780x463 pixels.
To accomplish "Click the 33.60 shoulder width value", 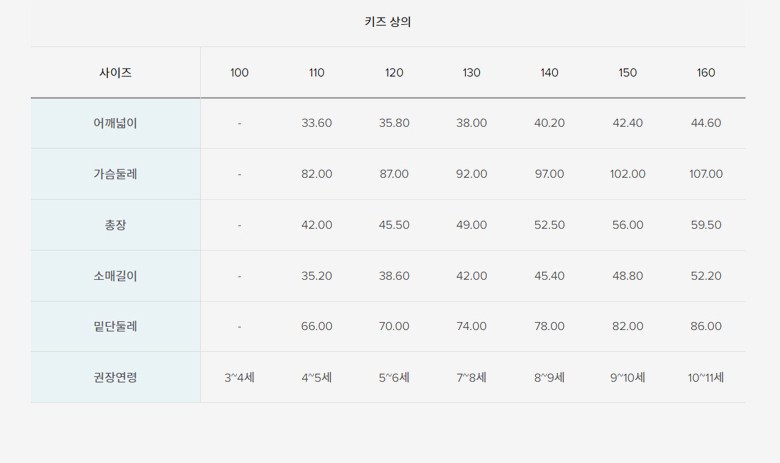I will point(317,123).
